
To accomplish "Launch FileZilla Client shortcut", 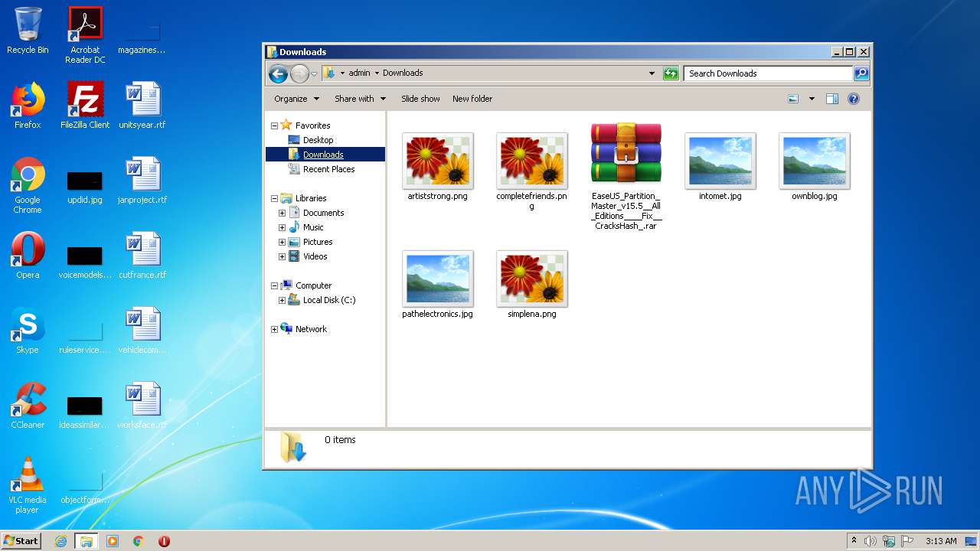I will (x=85, y=106).
